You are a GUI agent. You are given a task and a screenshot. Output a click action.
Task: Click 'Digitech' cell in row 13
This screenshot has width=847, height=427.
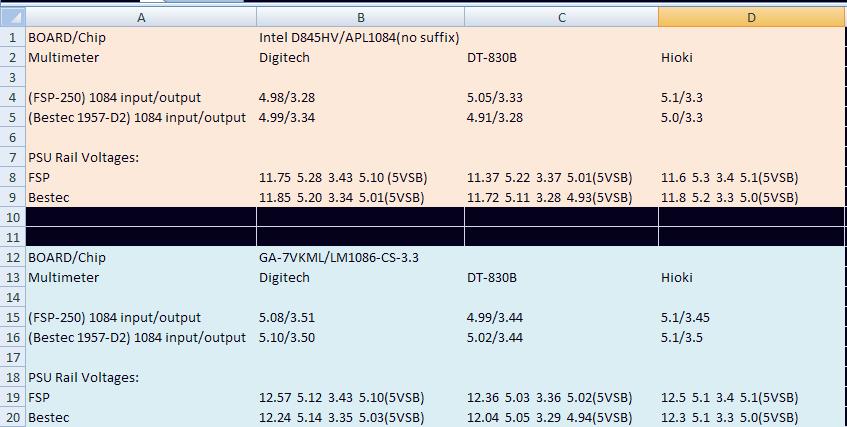[360, 277]
